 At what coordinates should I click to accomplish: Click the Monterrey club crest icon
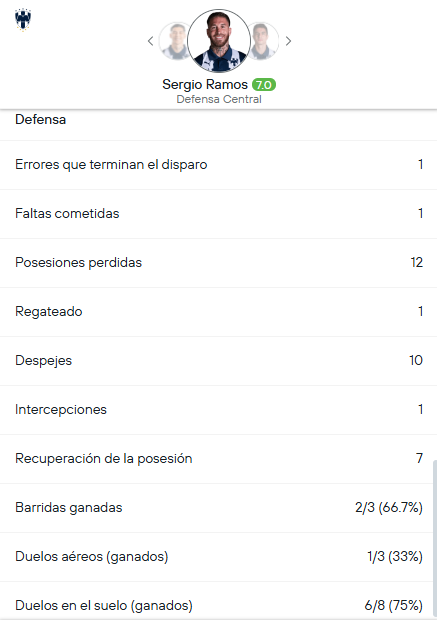(x=23, y=19)
